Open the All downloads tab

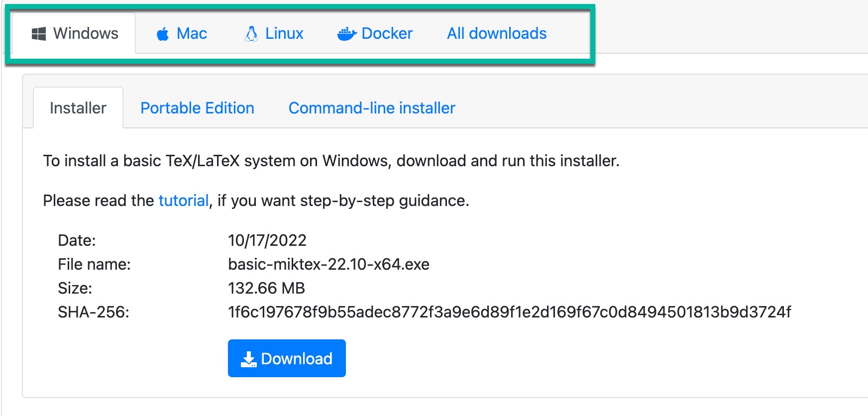click(x=496, y=34)
